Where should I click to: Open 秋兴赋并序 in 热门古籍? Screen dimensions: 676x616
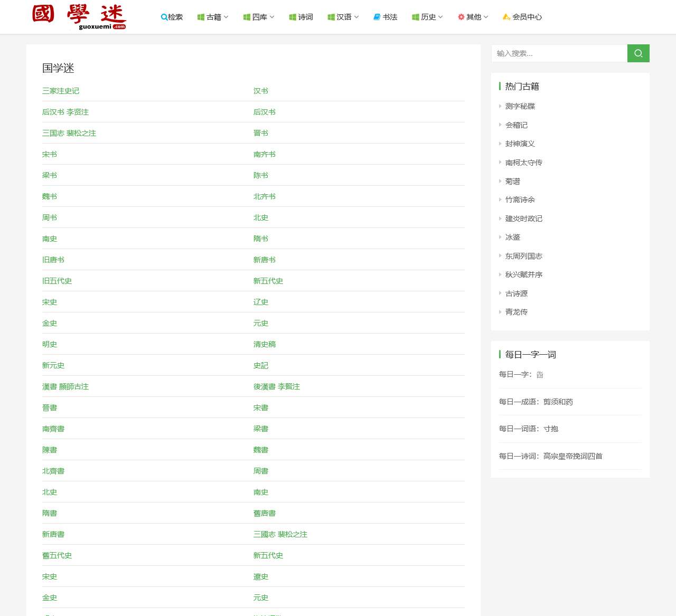[x=524, y=274]
